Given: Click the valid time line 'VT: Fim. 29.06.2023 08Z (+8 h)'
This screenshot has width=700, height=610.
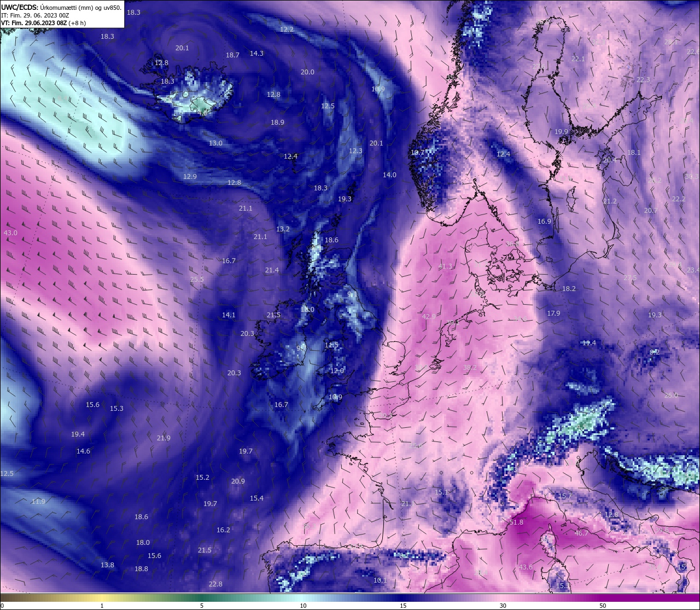Looking at the screenshot, I should point(43,23).
